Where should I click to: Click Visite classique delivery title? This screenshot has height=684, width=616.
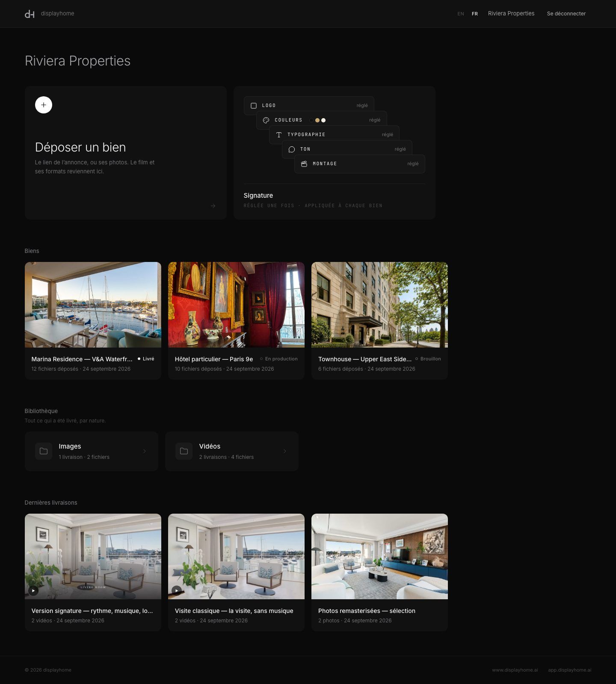pos(234,611)
